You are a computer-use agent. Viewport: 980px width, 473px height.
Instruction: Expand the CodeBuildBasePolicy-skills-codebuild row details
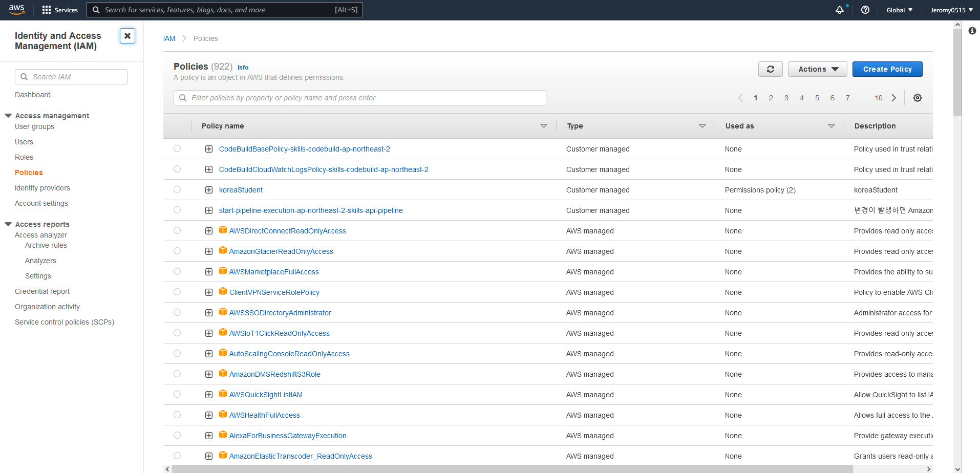(209, 149)
